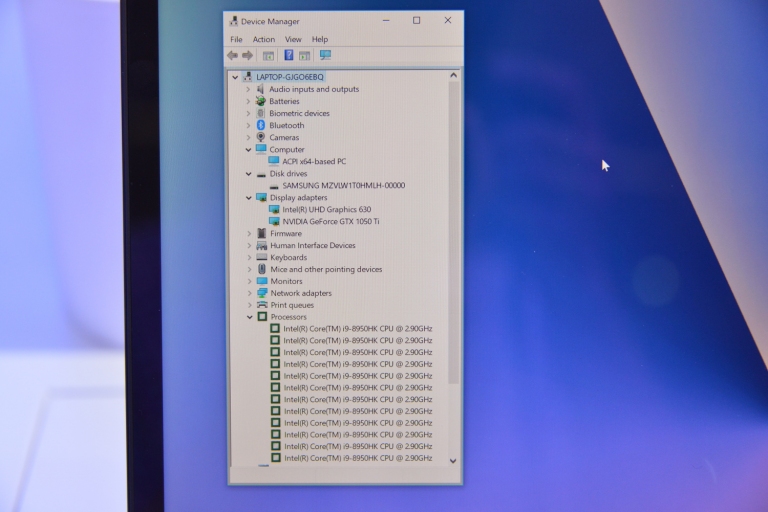
Task: Click Scan for hardware changes monitor icon
Action: [x=325, y=55]
